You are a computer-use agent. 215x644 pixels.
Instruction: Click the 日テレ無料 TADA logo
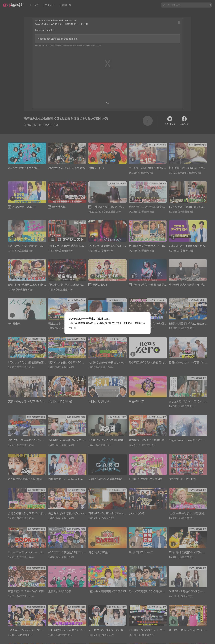pyautogui.click(x=13, y=5)
